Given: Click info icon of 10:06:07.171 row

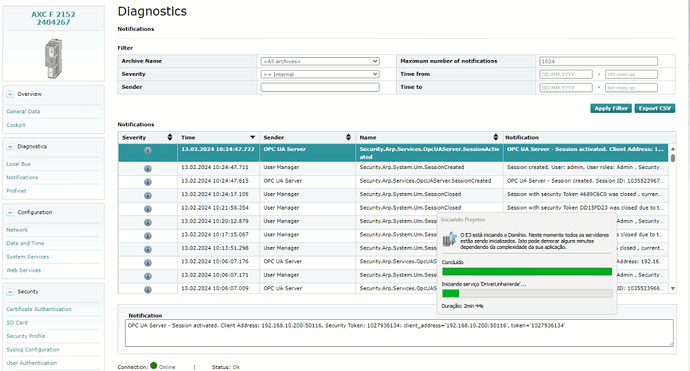Looking at the screenshot, I should pos(148,276).
